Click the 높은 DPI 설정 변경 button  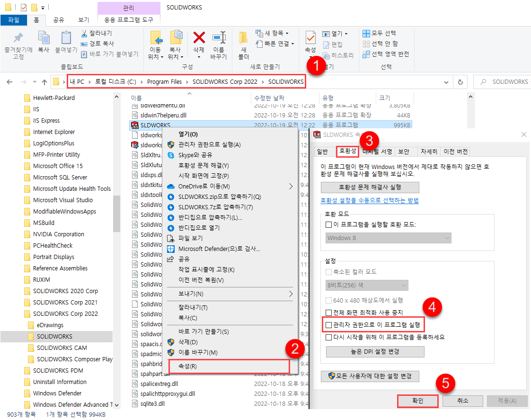point(375,352)
